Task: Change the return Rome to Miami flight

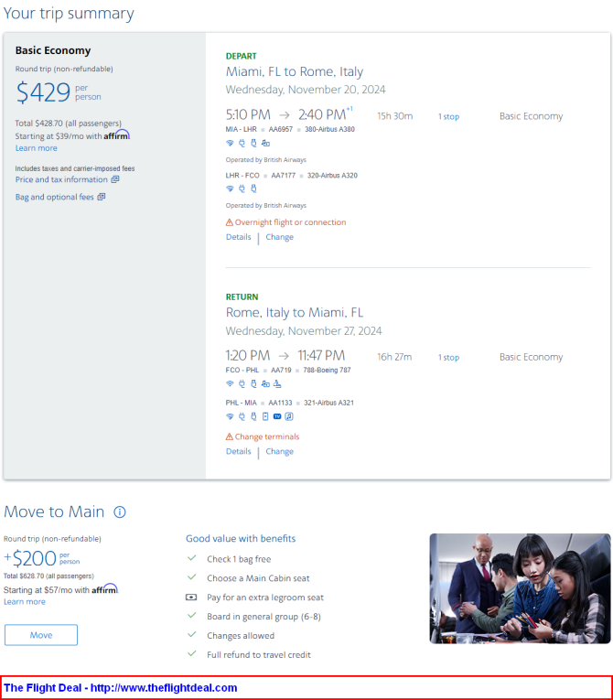Action: pyautogui.click(x=279, y=451)
